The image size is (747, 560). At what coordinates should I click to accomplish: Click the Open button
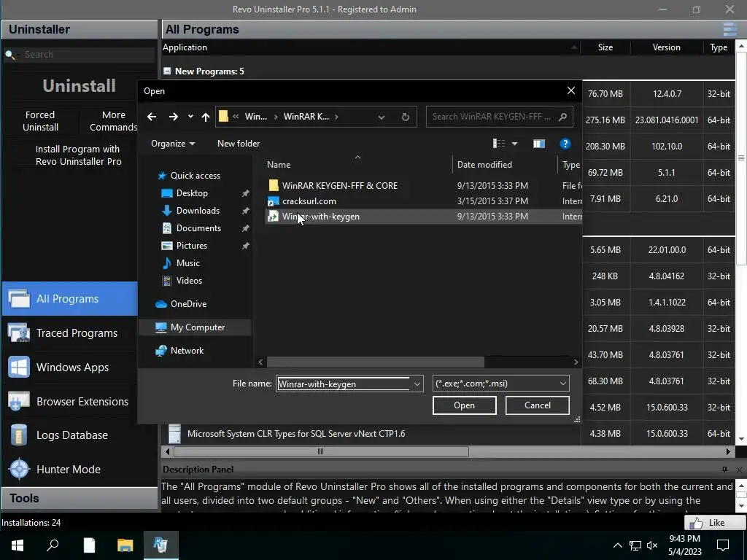pyautogui.click(x=464, y=405)
